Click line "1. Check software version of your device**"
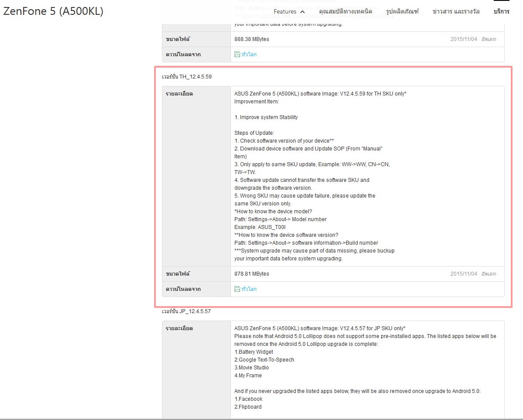The width and height of the screenshot is (523, 420). (x=284, y=141)
